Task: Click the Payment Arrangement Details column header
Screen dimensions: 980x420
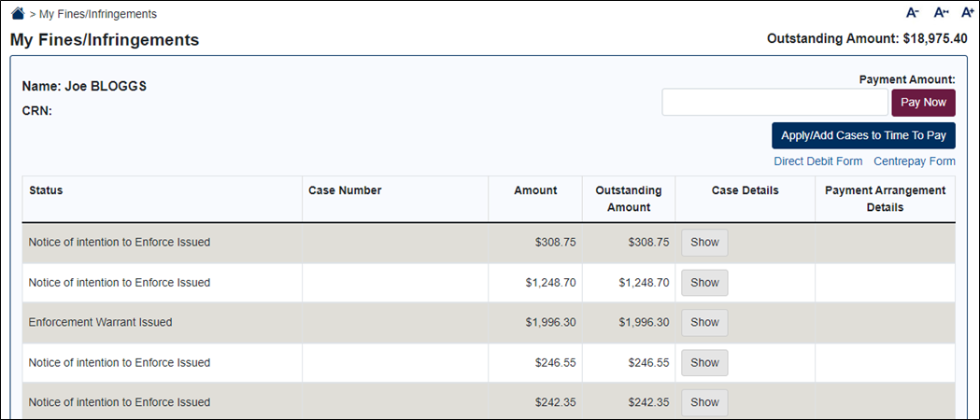Action: tap(885, 199)
